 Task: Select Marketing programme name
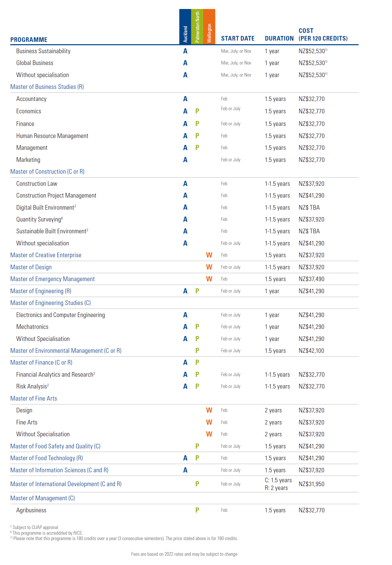click(28, 160)
